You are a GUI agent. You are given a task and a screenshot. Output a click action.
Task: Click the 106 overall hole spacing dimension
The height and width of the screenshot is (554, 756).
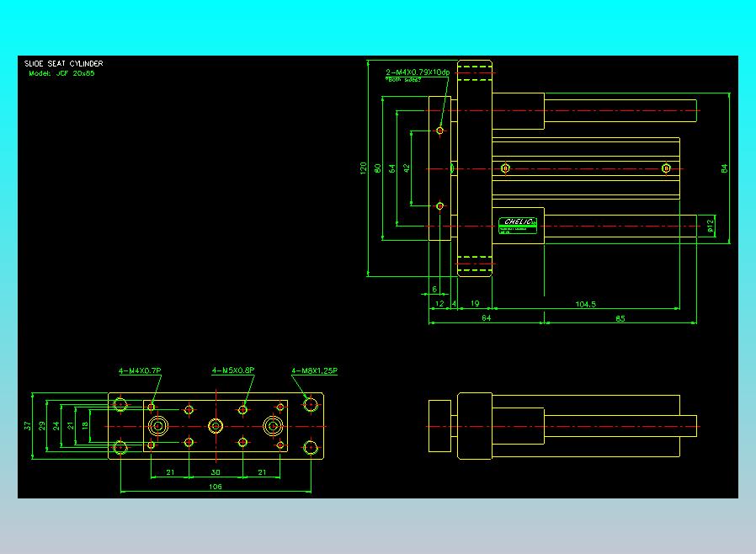(215, 487)
